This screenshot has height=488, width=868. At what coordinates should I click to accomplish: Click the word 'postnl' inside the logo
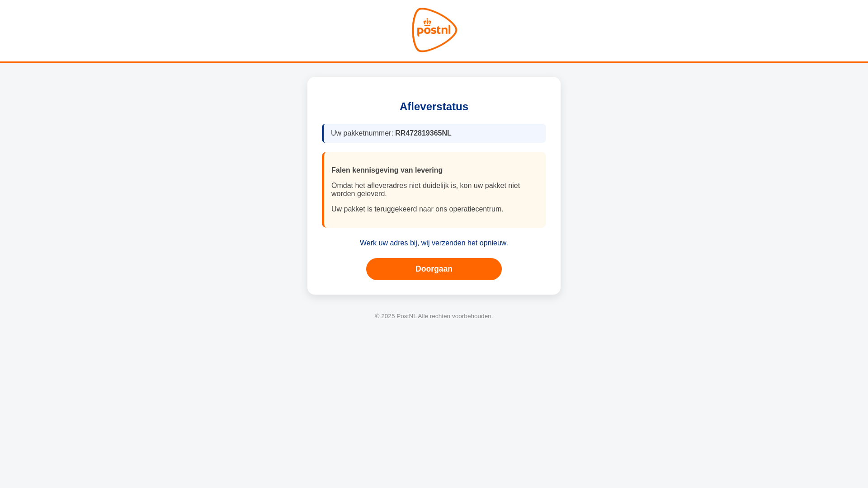(434, 31)
